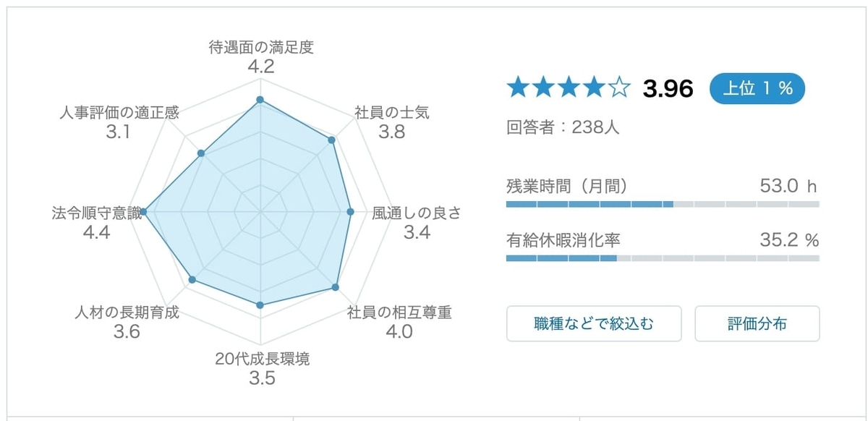Click the 法令順守意識 radar chart point
Viewport: 868px width, 421px height.
pos(143,212)
